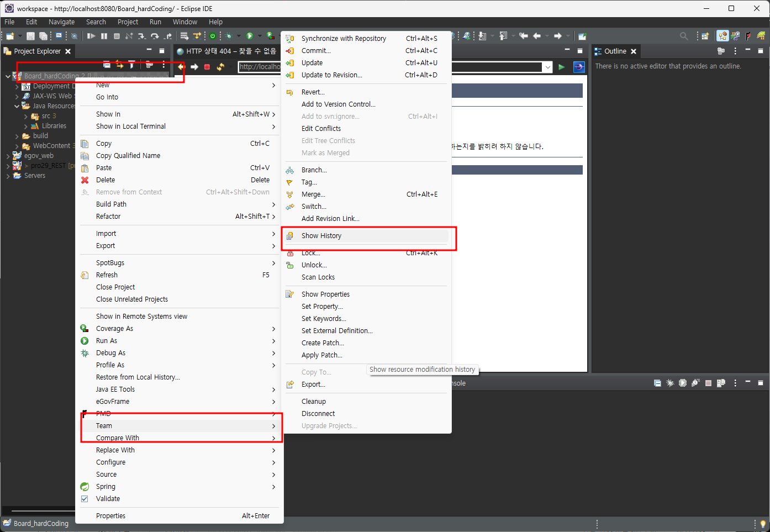Expand the egov_web project node
The height and width of the screenshot is (532, 770).
(8, 156)
